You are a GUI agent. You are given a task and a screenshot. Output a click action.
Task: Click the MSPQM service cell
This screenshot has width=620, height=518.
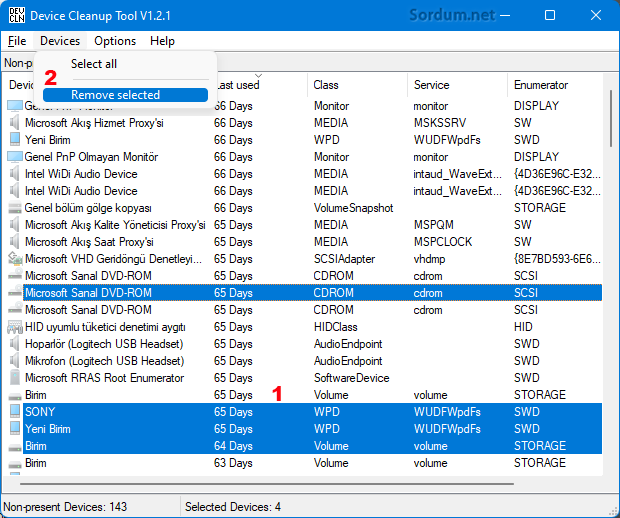433,225
